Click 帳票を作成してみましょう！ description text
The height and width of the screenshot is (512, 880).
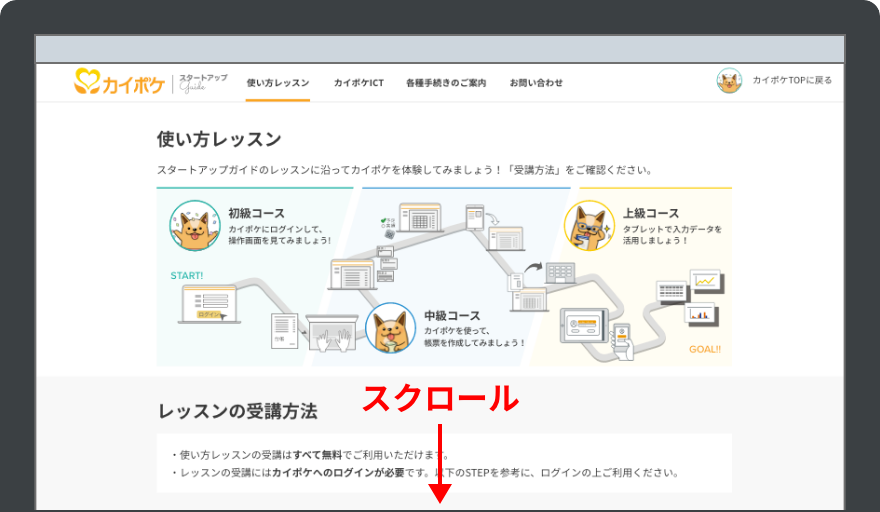(475, 342)
